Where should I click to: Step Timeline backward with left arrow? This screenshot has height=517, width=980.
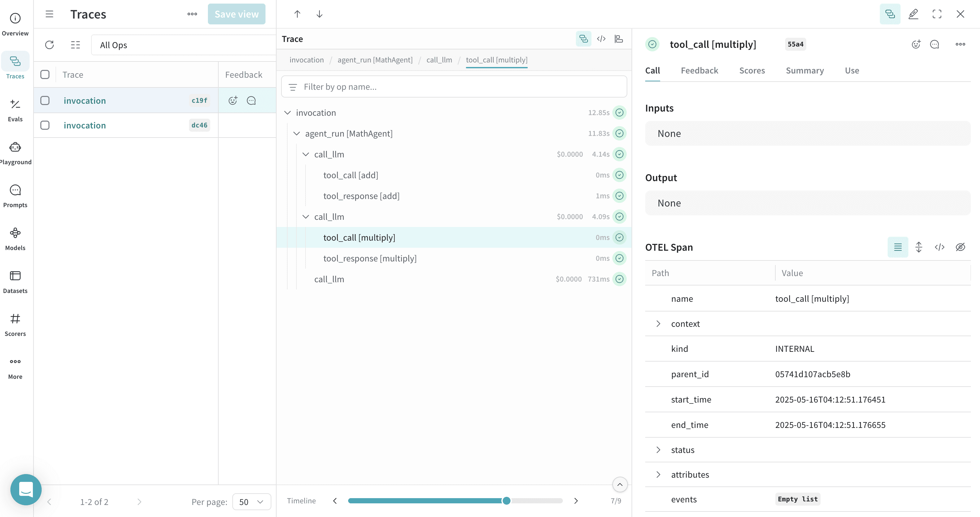pyautogui.click(x=335, y=501)
